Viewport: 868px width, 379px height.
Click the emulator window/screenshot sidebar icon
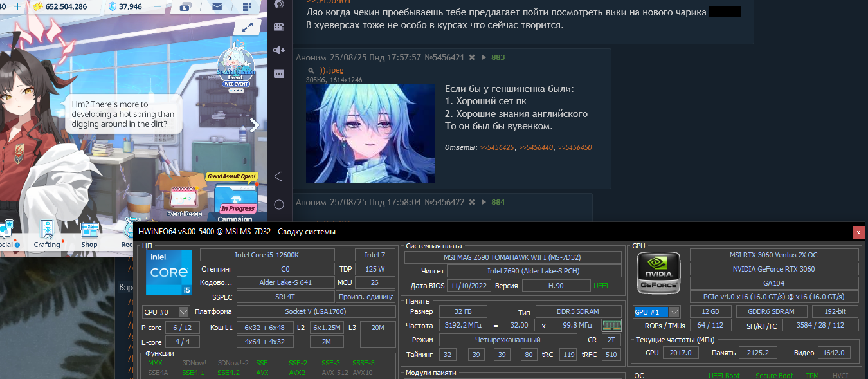[279, 73]
